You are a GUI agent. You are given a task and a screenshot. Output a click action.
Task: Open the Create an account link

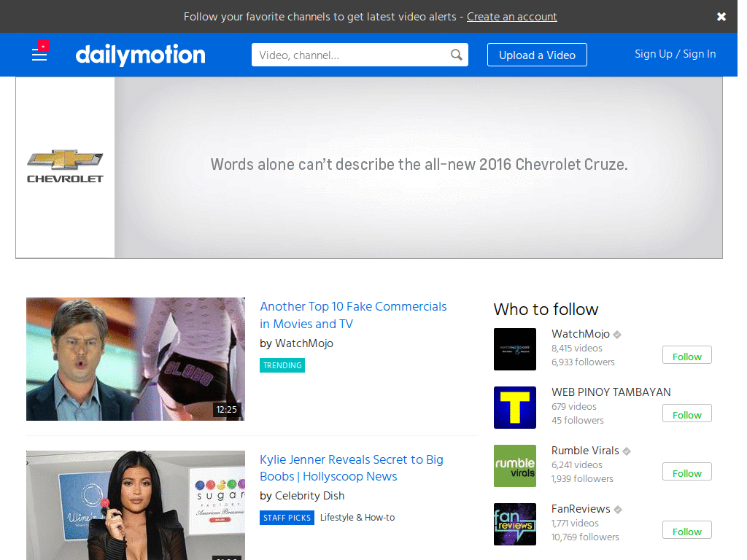pos(511,16)
